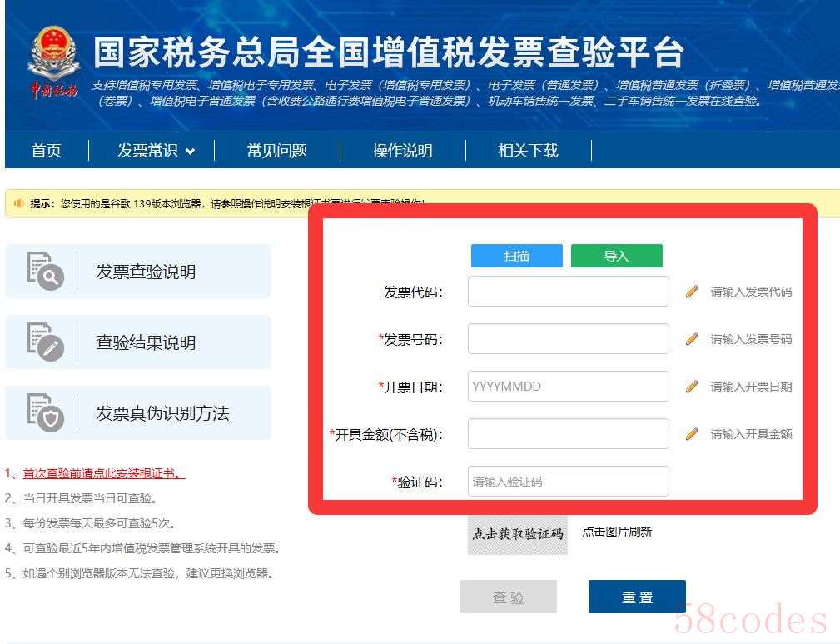Expand the 发票常识 dropdown arrow

190,152
